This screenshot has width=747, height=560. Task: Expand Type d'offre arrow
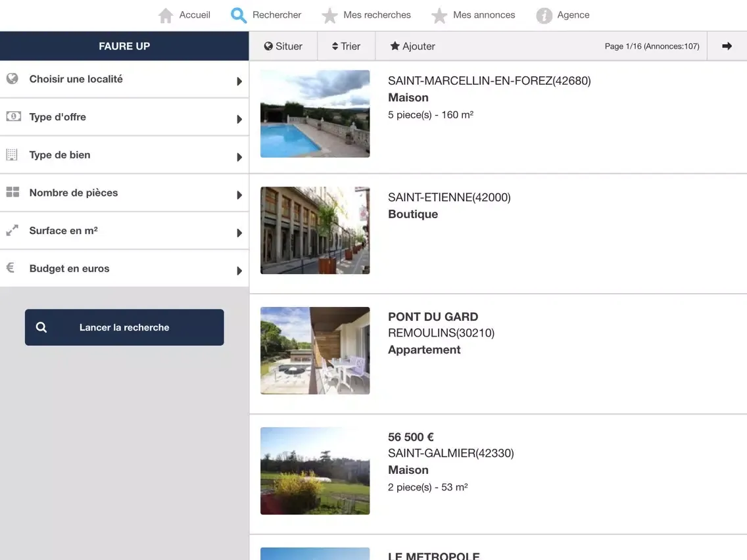(x=239, y=119)
